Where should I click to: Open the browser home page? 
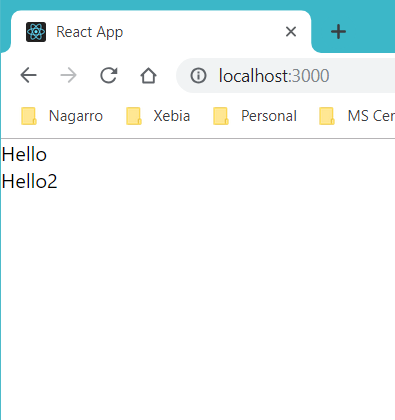pos(148,75)
